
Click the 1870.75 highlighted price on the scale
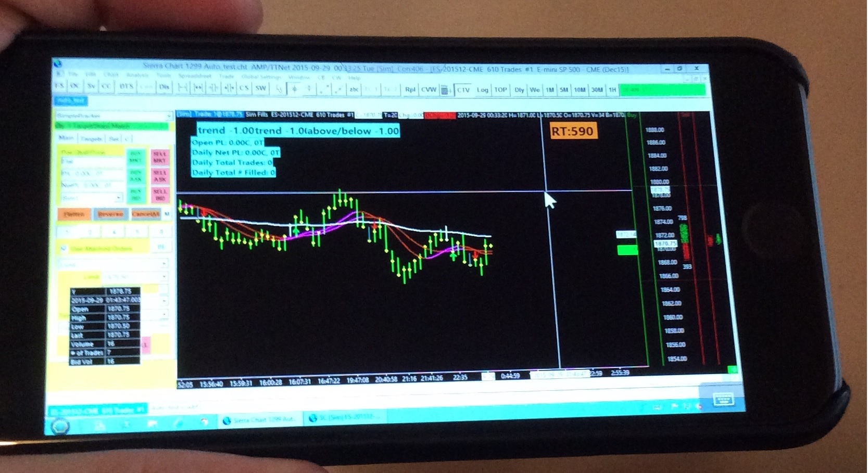click(x=665, y=244)
